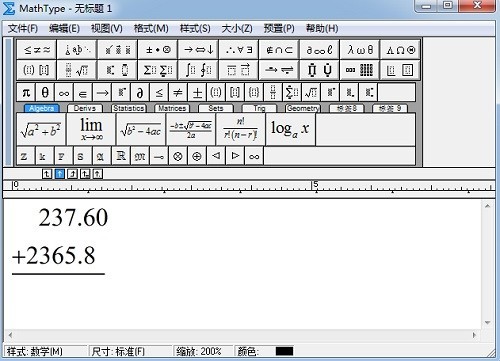
Task: Open the set theory symbols palette (∉∩⊂)
Action: pos(279,50)
